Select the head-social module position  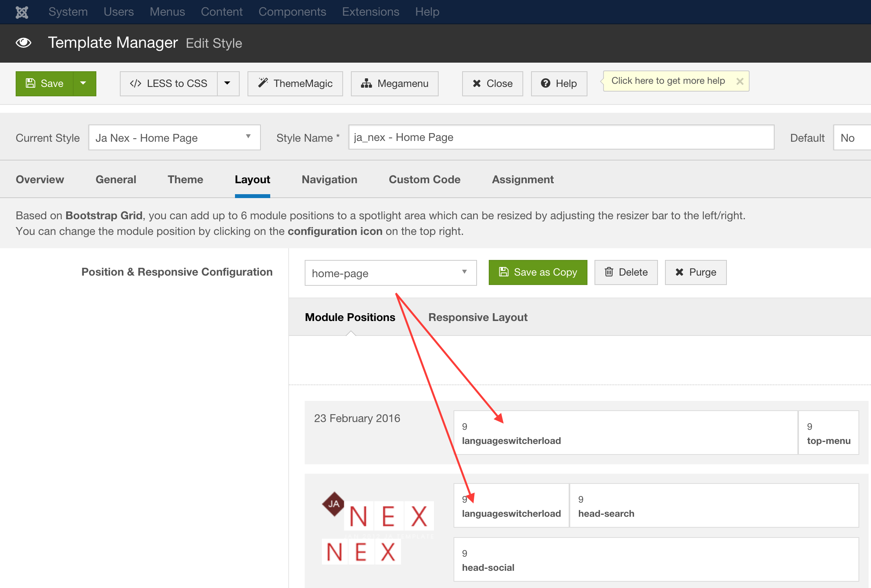pyautogui.click(x=656, y=559)
